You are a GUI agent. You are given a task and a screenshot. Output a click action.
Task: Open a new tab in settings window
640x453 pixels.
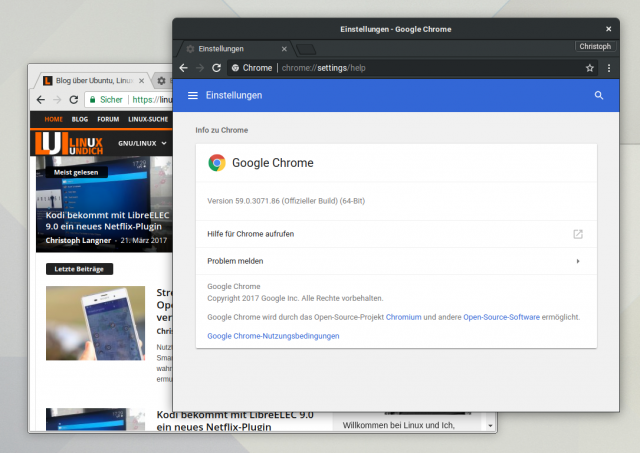point(306,49)
